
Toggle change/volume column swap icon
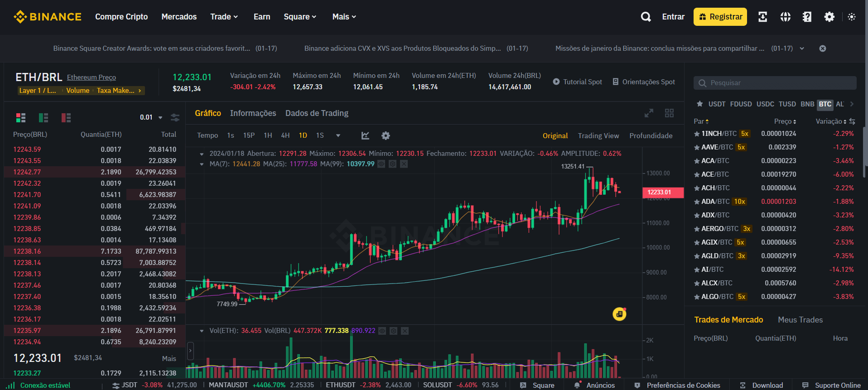(852, 121)
